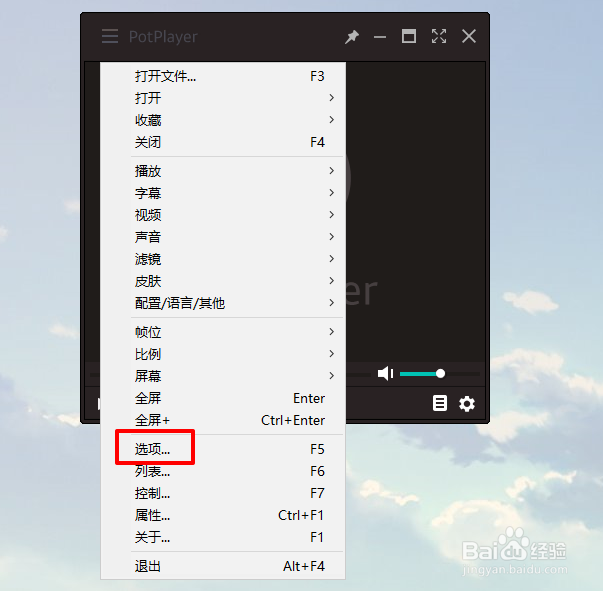
Task: Close the PotPlayer window
Action: (x=469, y=36)
